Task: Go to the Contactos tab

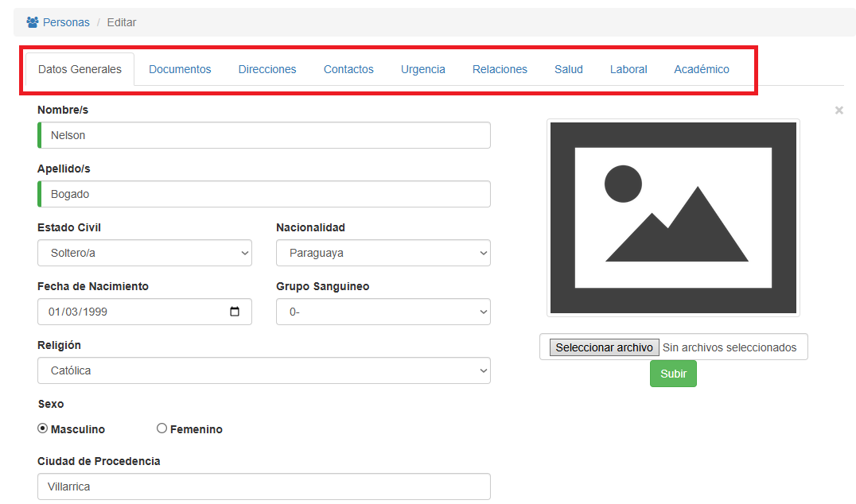Action: point(348,69)
